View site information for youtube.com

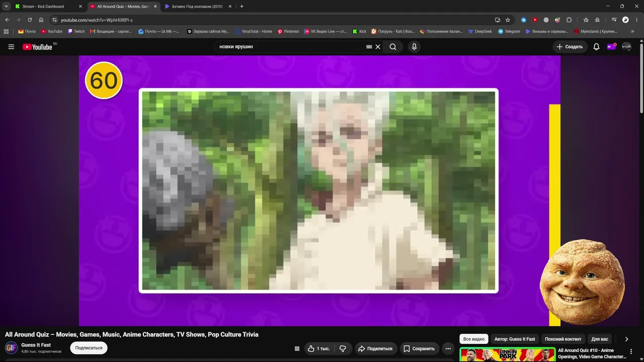click(54, 20)
